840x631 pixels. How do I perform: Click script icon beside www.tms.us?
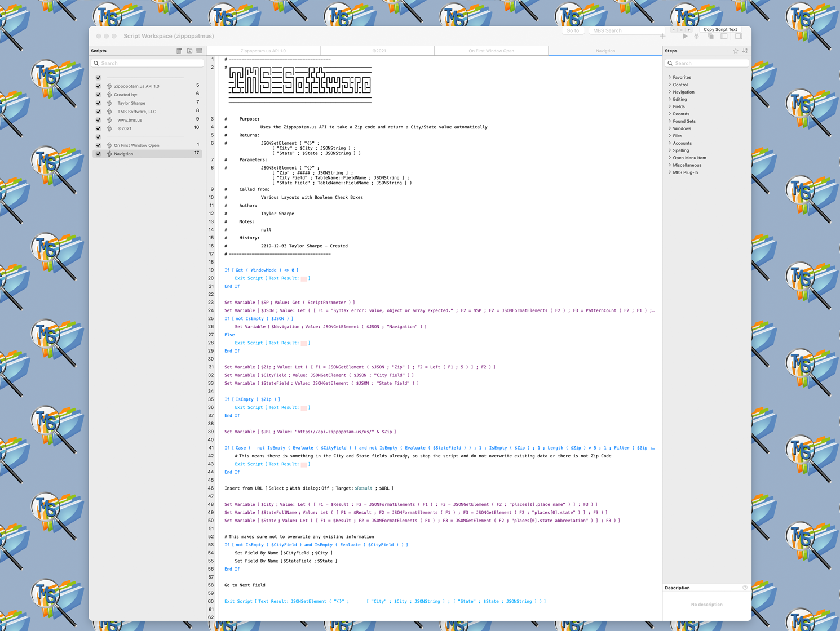point(109,120)
